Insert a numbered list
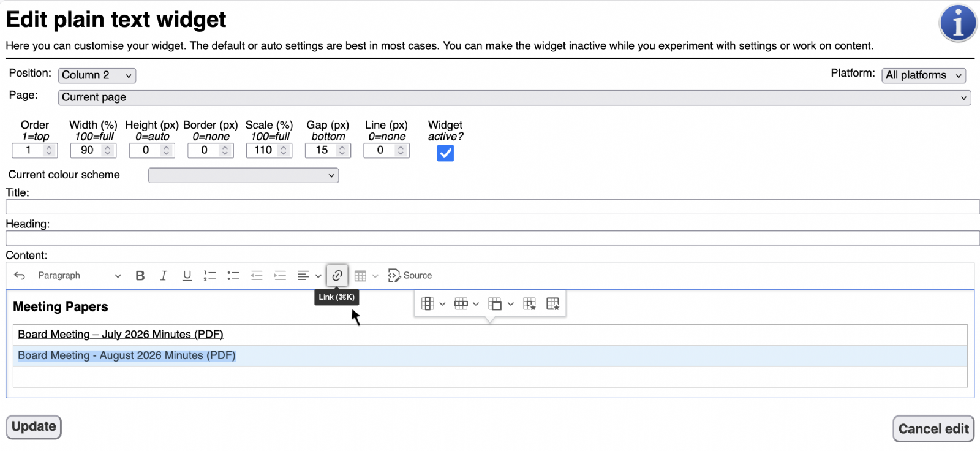The image size is (980, 451). pyautogui.click(x=210, y=276)
